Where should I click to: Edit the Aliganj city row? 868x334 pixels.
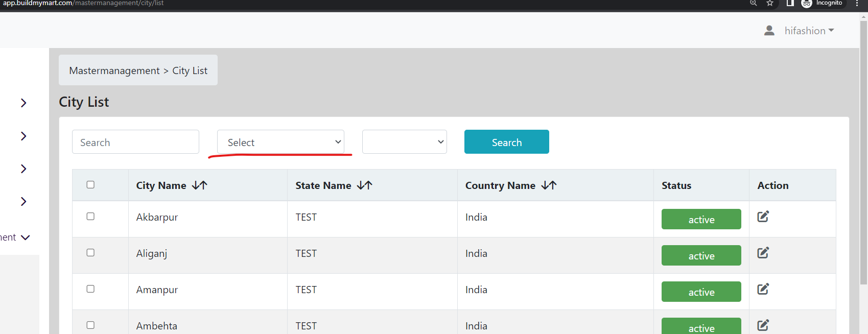[x=763, y=253]
